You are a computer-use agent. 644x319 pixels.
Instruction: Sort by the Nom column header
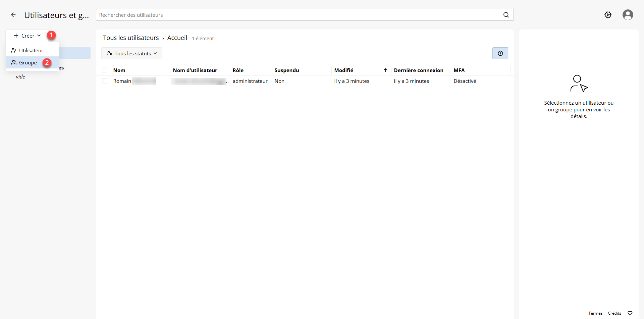[x=119, y=70]
